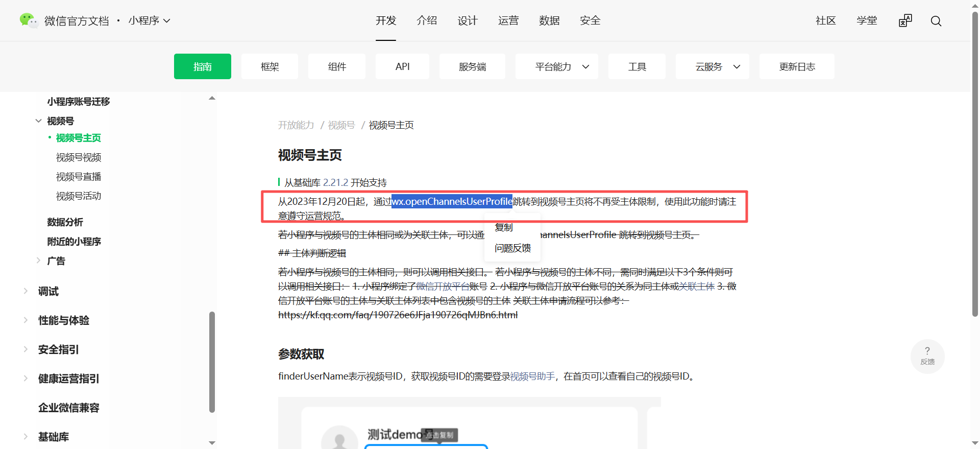Click the highlighted wx.openChannelsUserProfile link

point(452,202)
